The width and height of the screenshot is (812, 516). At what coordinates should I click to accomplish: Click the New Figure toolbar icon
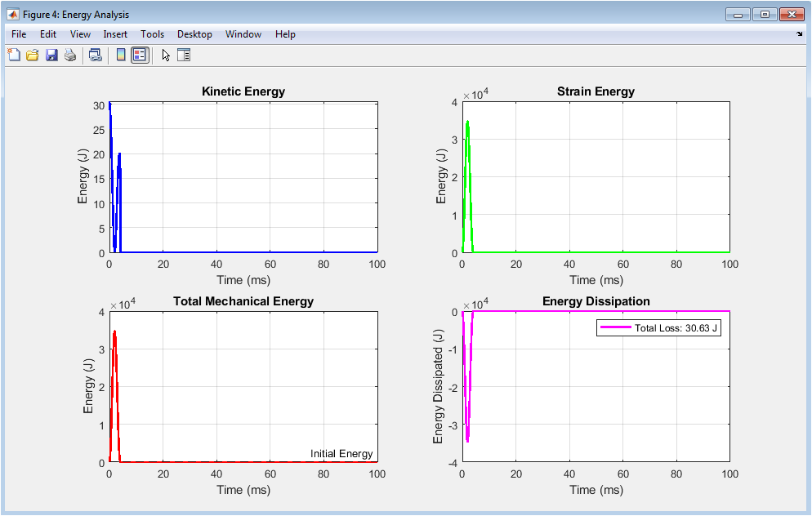14,56
